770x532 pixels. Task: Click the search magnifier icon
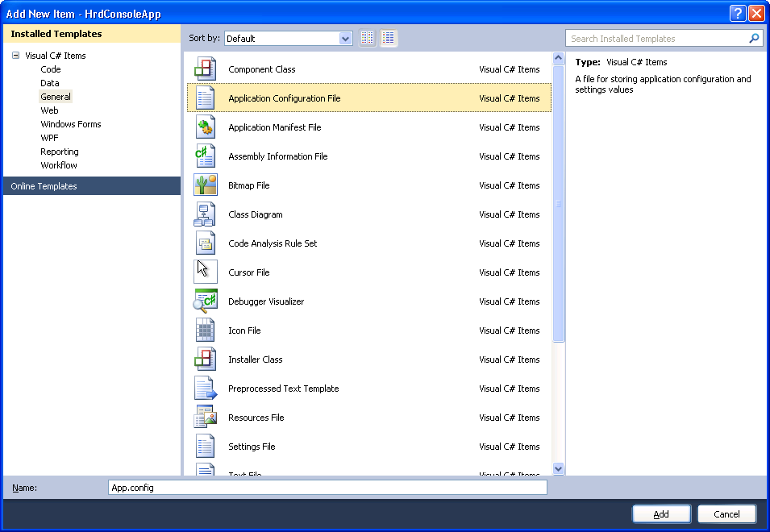pos(754,38)
